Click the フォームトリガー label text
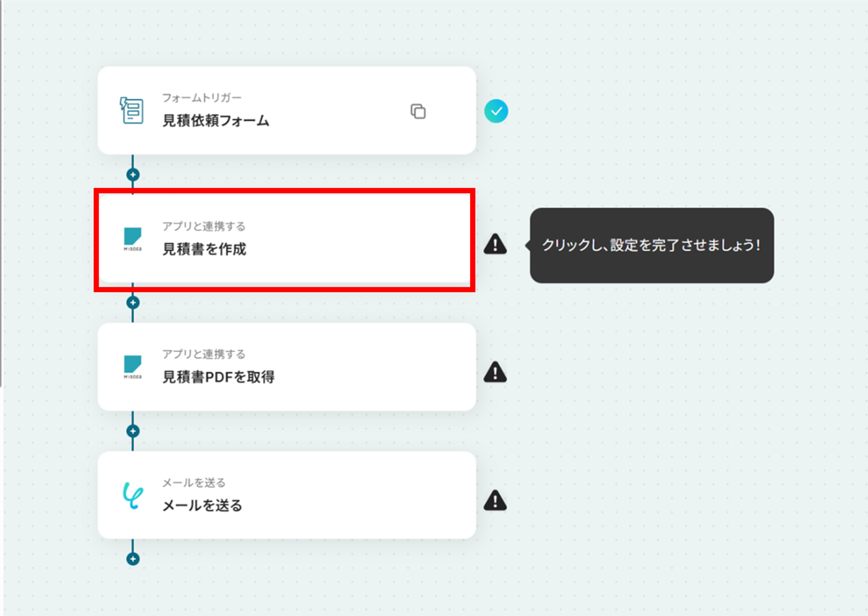 click(202, 98)
